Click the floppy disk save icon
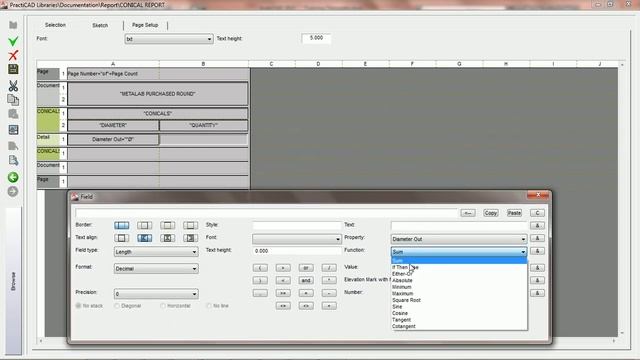 13,69
